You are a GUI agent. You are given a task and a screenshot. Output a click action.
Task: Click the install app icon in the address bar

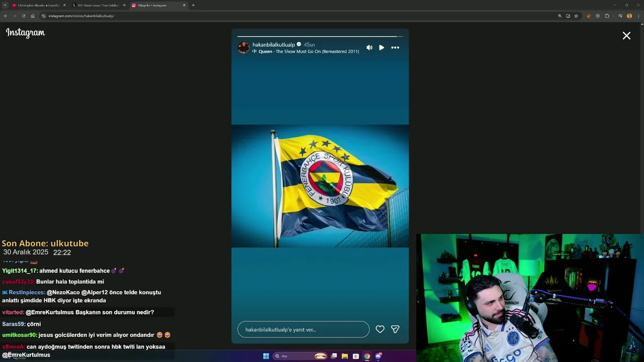click(568, 16)
